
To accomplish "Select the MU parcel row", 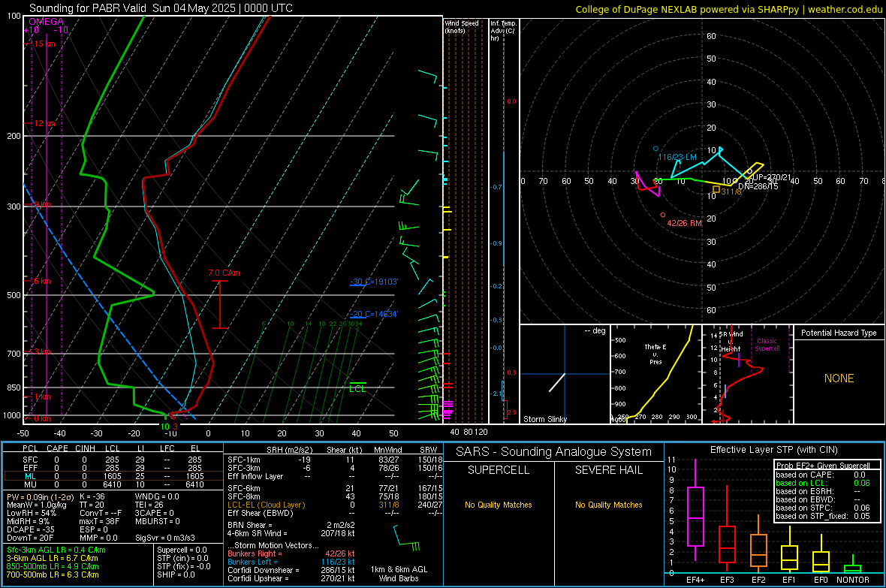I will tap(113, 484).
